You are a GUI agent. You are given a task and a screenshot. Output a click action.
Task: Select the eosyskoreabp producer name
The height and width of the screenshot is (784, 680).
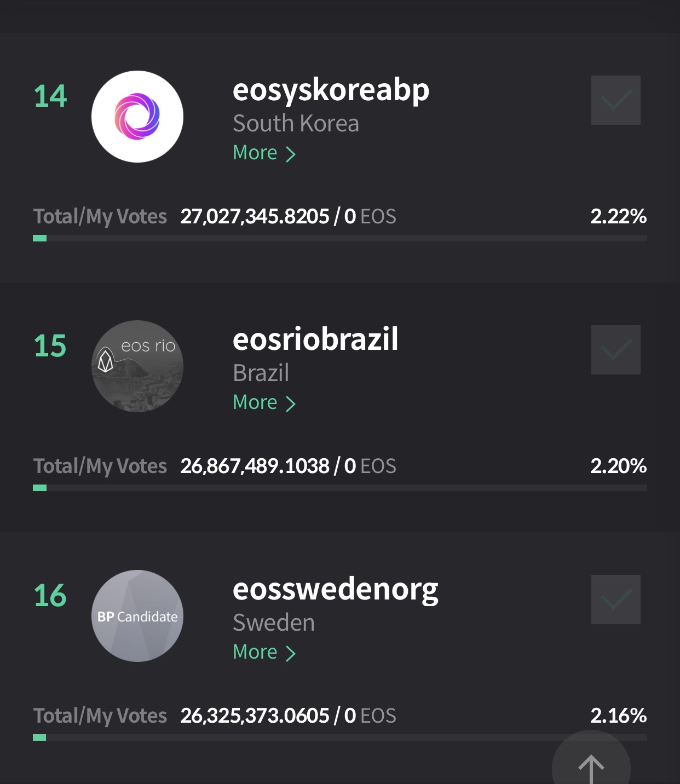pyautogui.click(x=331, y=91)
